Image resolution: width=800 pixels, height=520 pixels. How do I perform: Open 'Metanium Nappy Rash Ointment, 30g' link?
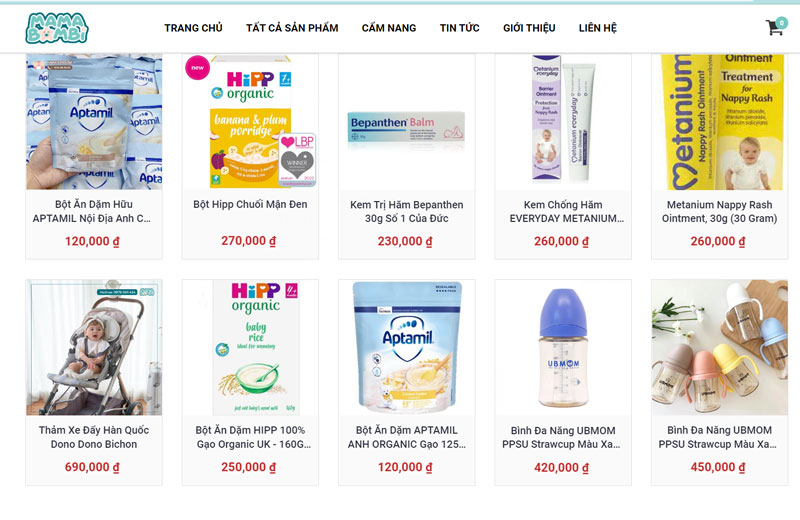tap(719, 211)
